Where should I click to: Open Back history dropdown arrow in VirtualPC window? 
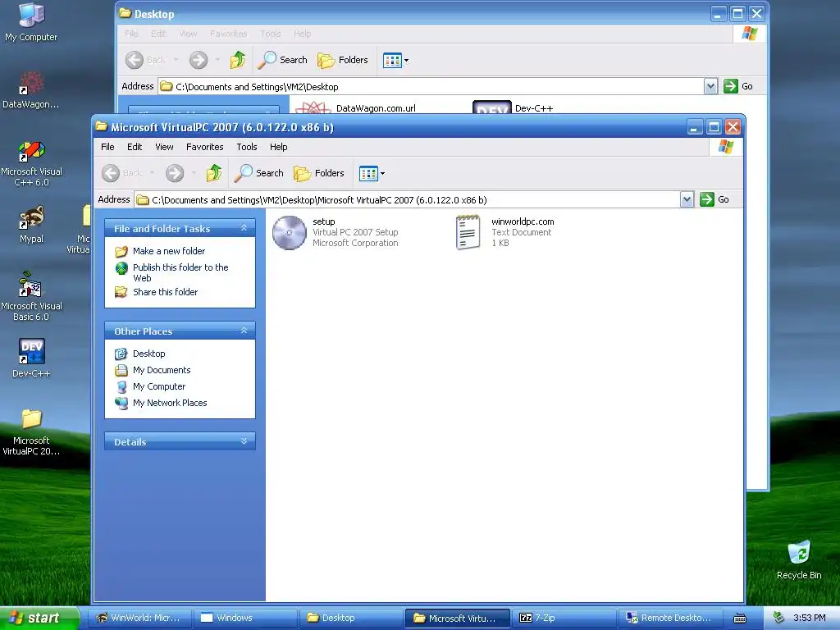tap(152, 173)
